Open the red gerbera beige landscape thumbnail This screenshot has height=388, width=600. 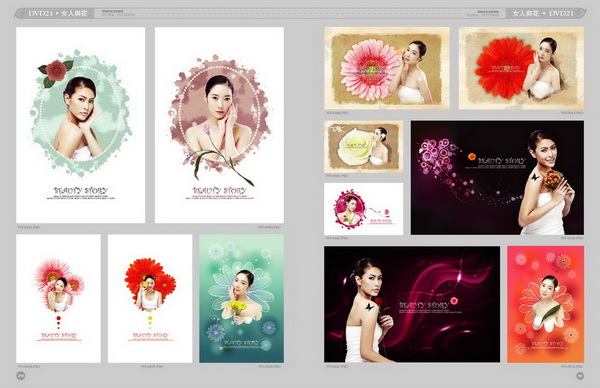(522, 68)
